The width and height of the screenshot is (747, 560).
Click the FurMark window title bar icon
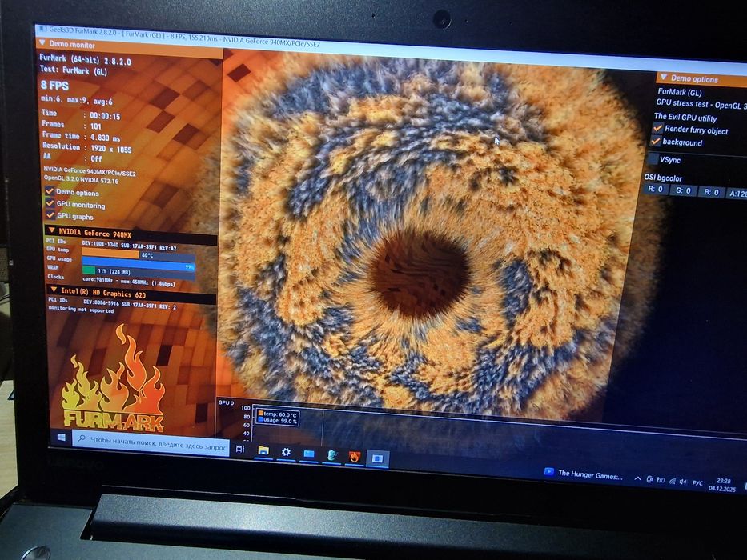[x=42, y=30]
